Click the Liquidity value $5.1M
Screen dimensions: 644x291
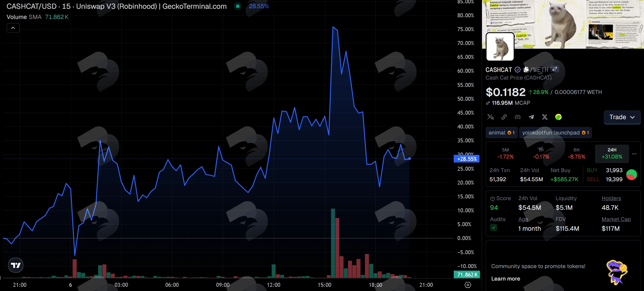pyautogui.click(x=564, y=208)
